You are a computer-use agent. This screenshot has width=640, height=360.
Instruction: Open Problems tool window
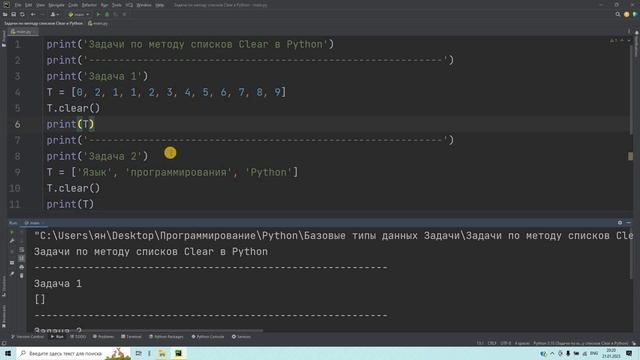point(103,337)
